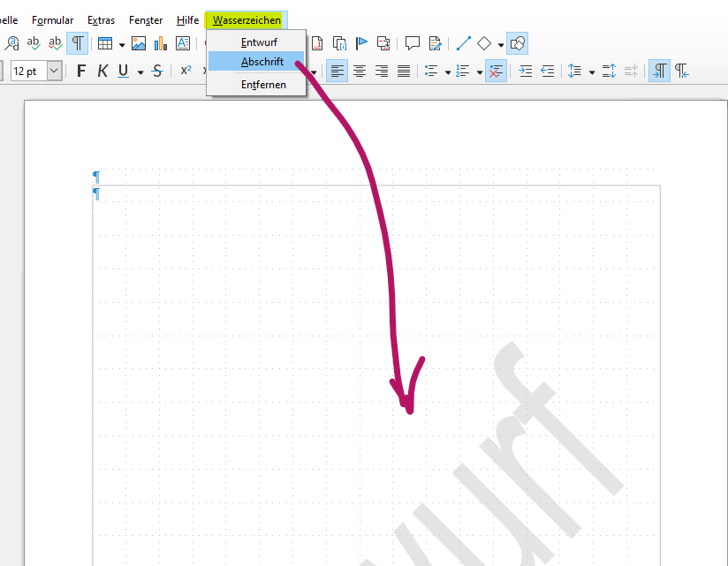Viewport: 728px width, 566px height.
Task: Justify the paragraph
Action: (x=404, y=71)
